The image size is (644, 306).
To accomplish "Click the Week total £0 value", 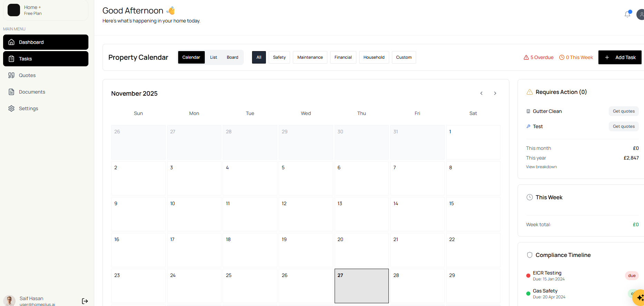I will coord(636,224).
